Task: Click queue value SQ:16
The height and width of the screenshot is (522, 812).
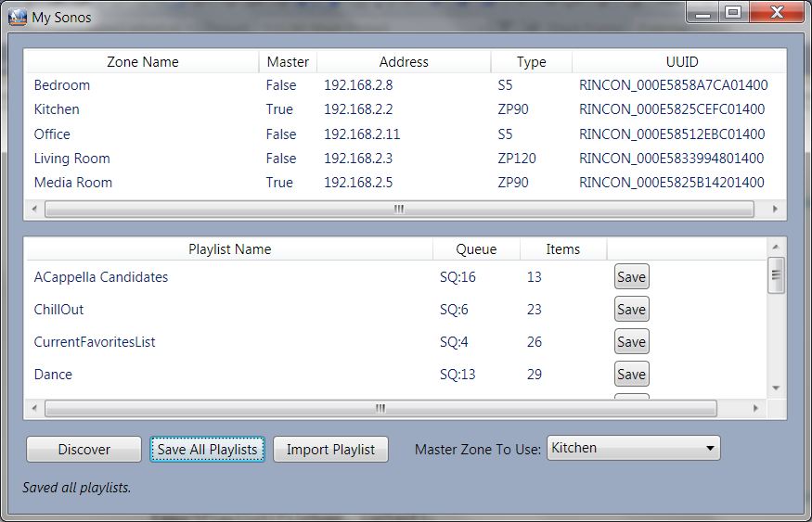Action: click(x=458, y=277)
